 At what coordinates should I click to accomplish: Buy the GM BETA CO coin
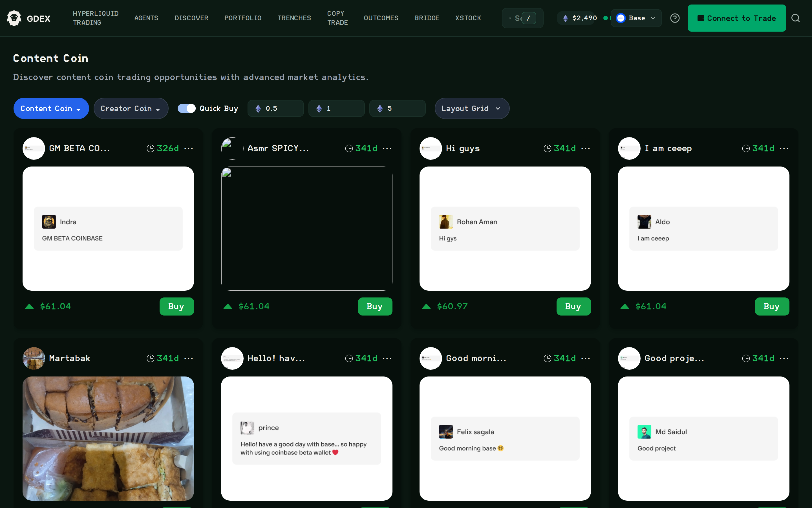pyautogui.click(x=176, y=306)
